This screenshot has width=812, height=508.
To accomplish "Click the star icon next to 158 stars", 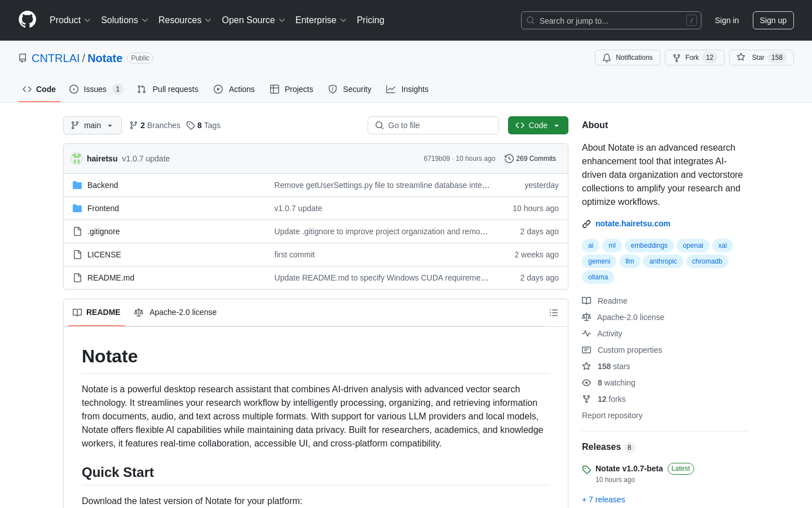I will pyautogui.click(x=586, y=366).
